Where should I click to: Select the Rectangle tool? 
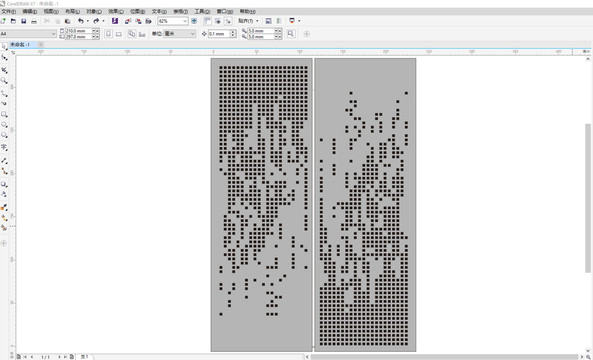pos(4,114)
